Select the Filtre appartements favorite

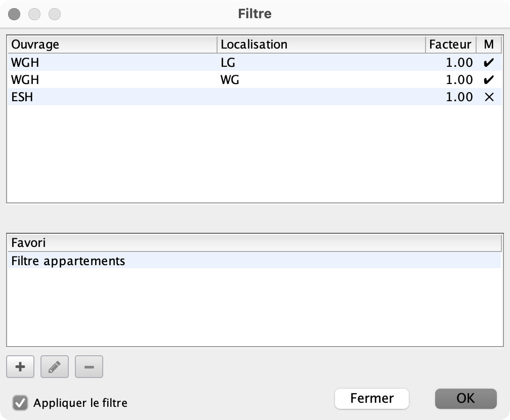click(68, 261)
